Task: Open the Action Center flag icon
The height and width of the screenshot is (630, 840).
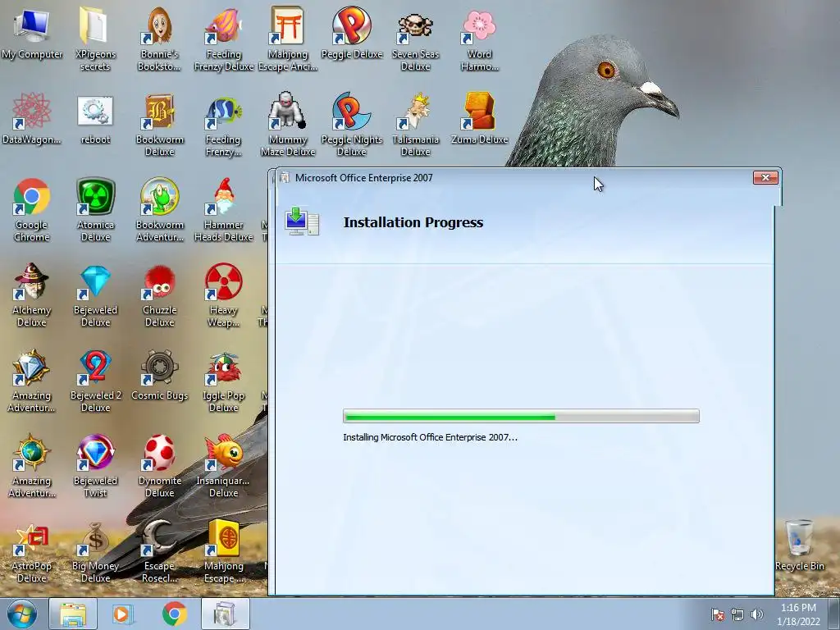Action: 718,614
